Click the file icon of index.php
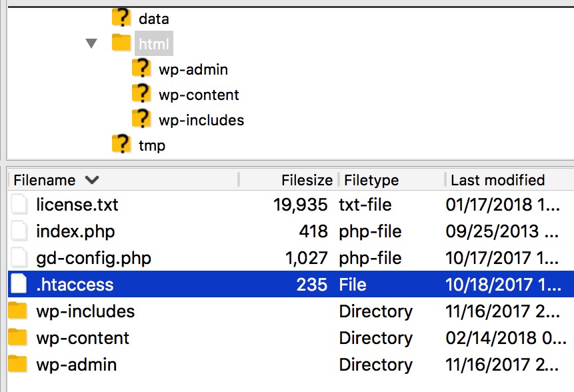574x392 pixels. click(18, 231)
